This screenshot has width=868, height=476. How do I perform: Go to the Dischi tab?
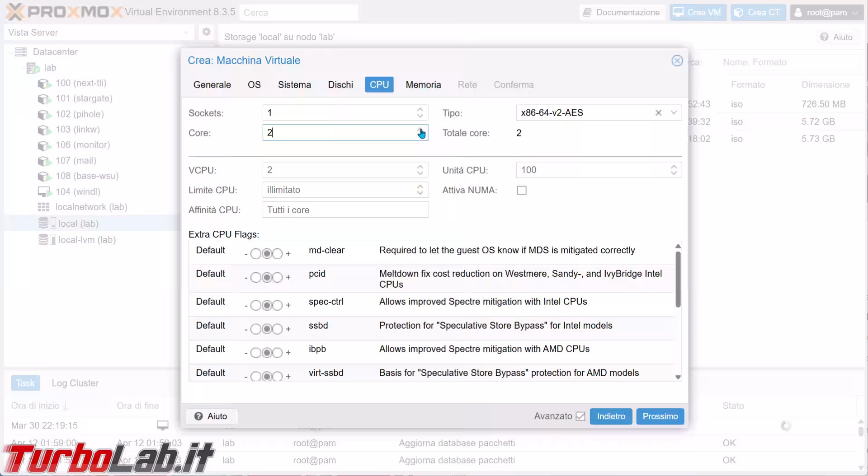click(340, 85)
